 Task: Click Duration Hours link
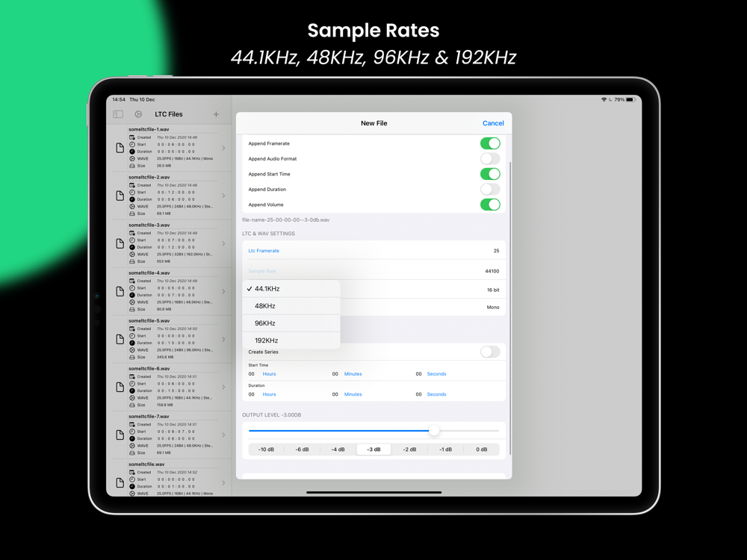(269, 394)
